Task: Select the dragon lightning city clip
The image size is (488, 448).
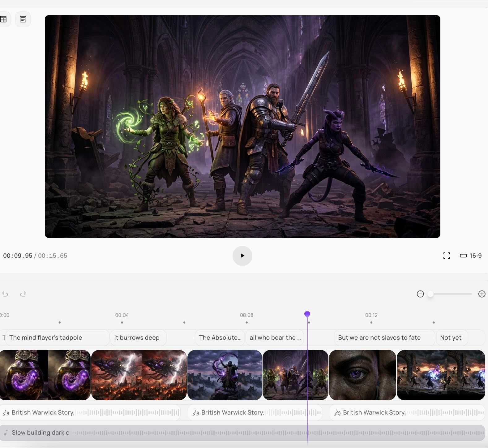Action: (139, 375)
